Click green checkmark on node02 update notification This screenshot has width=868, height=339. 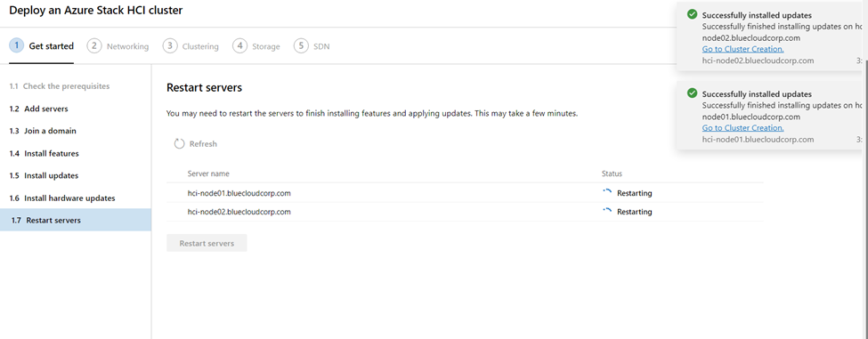point(692,14)
